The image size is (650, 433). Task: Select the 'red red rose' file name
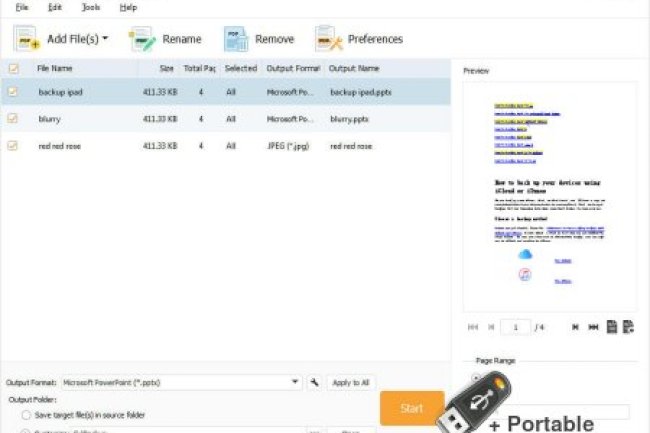point(60,146)
